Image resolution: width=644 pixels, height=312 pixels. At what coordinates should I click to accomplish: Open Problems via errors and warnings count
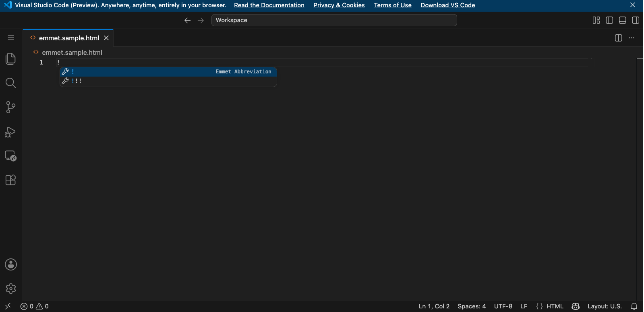coord(35,306)
